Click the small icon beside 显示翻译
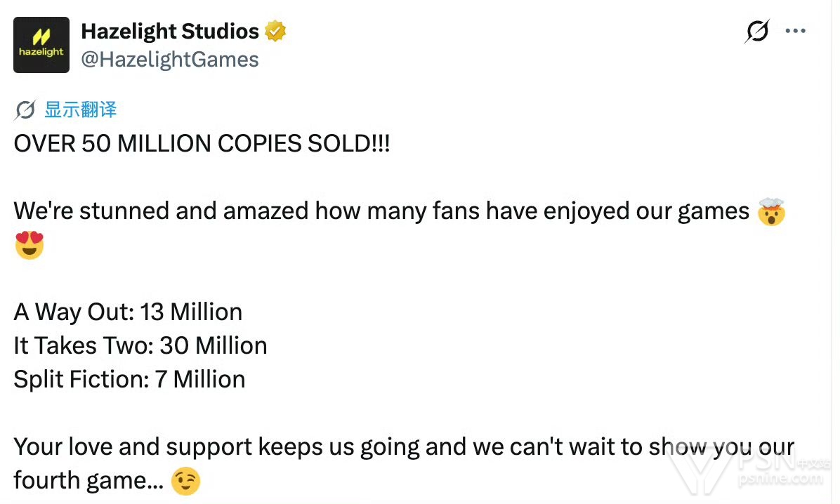This screenshot has width=840, height=504. pyautogui.click(x=25, y=110)
